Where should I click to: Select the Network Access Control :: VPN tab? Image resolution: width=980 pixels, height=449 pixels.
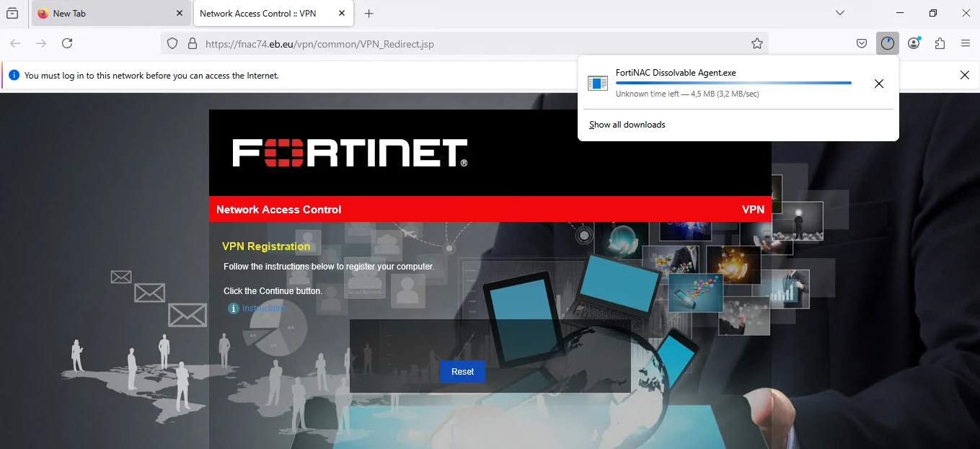click(x=273, y=13)
